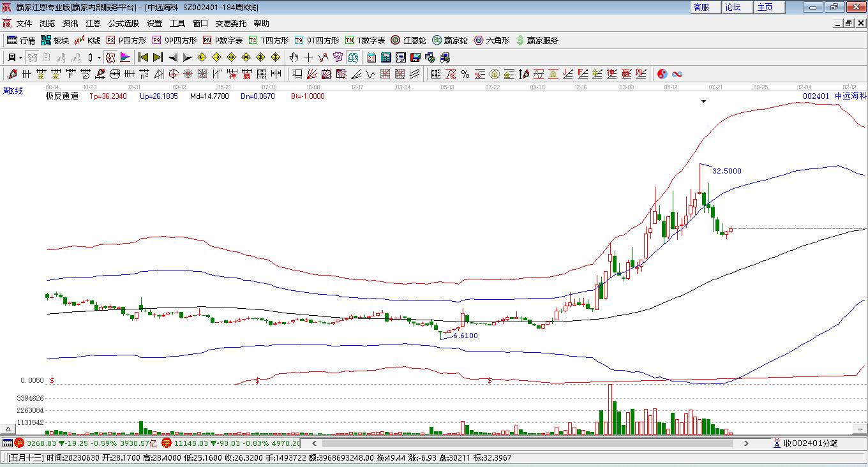Screen dimensions: 868x467
Task: Click the 6.6100 low price label
Action: [465, 336]
